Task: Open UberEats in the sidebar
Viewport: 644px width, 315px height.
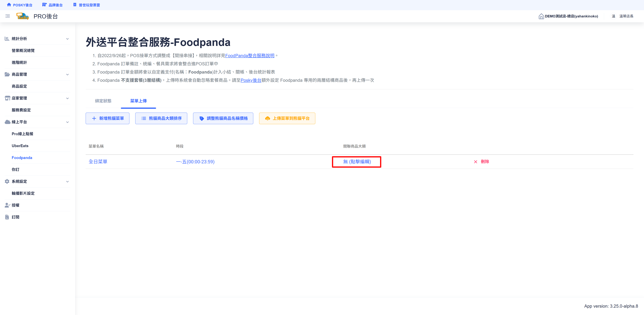Action: click(x=20, y=146)
